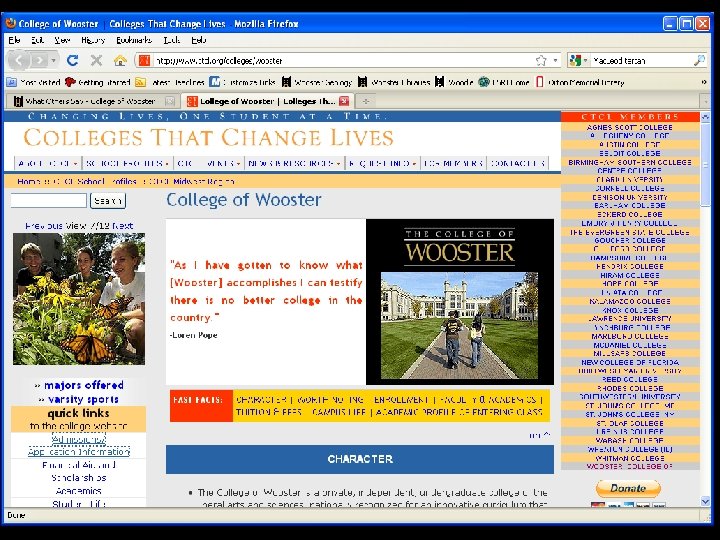The width and height of the screenshot is (720, 540).
Task: Open the Orton Memorial Library bookmark
Action: pyautogui.click(x=580, y=82)
